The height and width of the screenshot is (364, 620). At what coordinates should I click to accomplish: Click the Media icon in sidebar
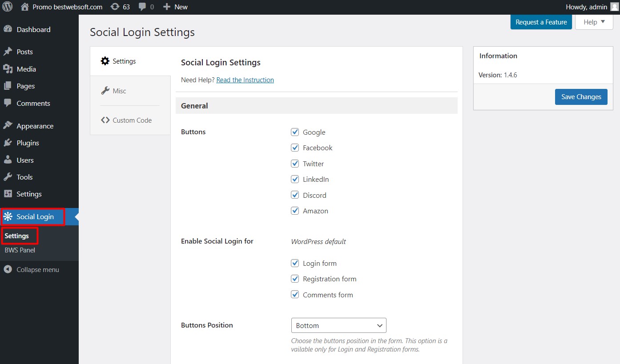pyautogui.click(x=8, y=69)
